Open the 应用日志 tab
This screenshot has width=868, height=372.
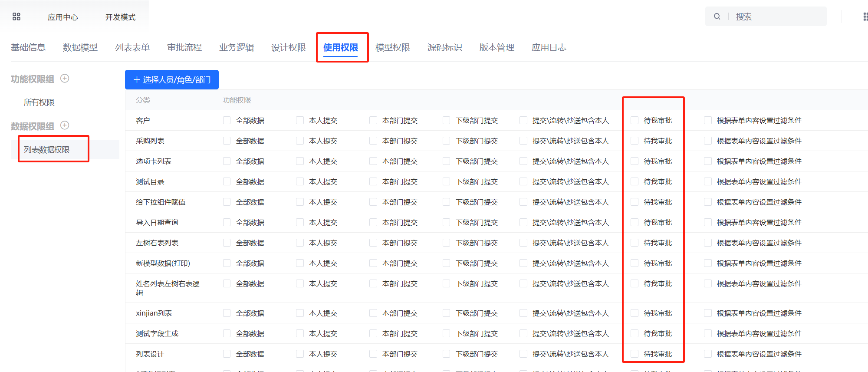pyautogui.click(x=549, y=47)
